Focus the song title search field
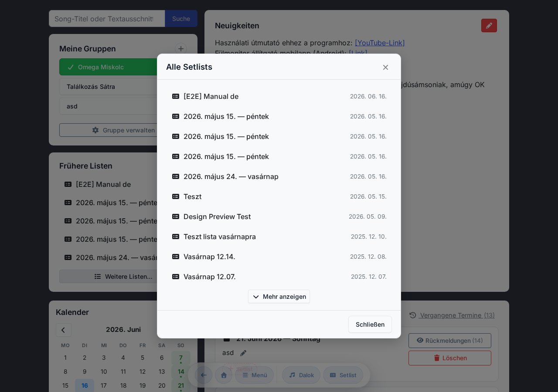The image size is (558, 392). coord(107,19)
